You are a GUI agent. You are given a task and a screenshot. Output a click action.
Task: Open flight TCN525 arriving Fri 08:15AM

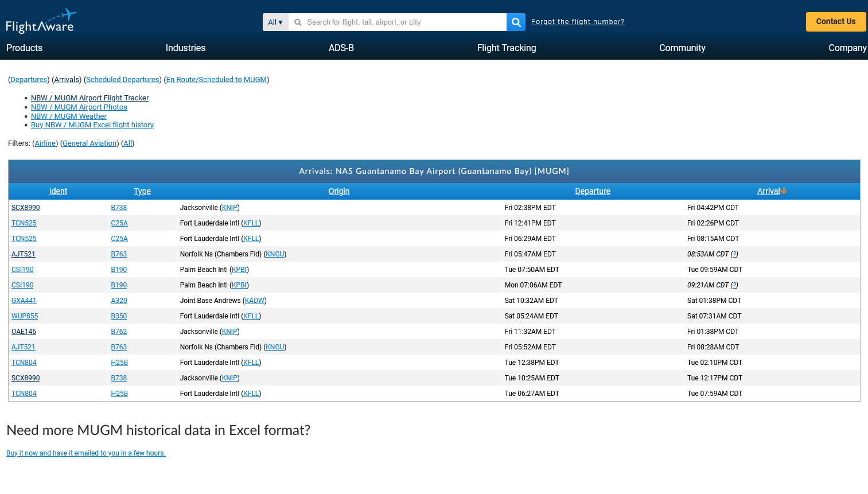(x=24, y=239)
